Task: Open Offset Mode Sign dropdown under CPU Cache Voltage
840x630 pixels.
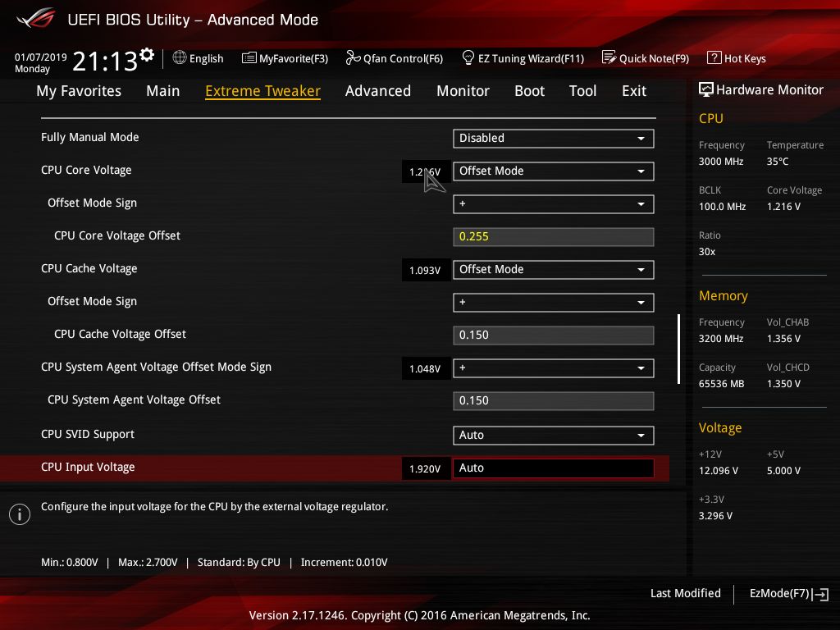Action: (554, 302)
